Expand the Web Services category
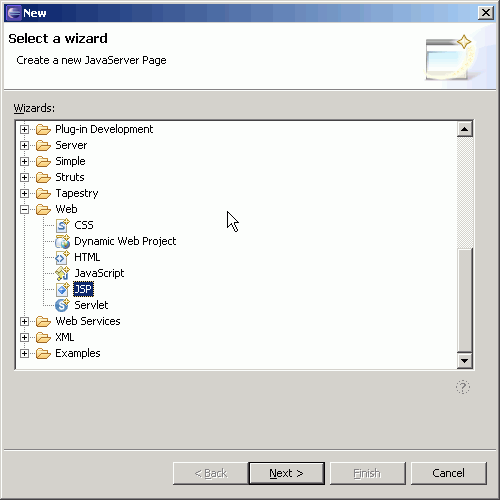 tap(24, 321)
